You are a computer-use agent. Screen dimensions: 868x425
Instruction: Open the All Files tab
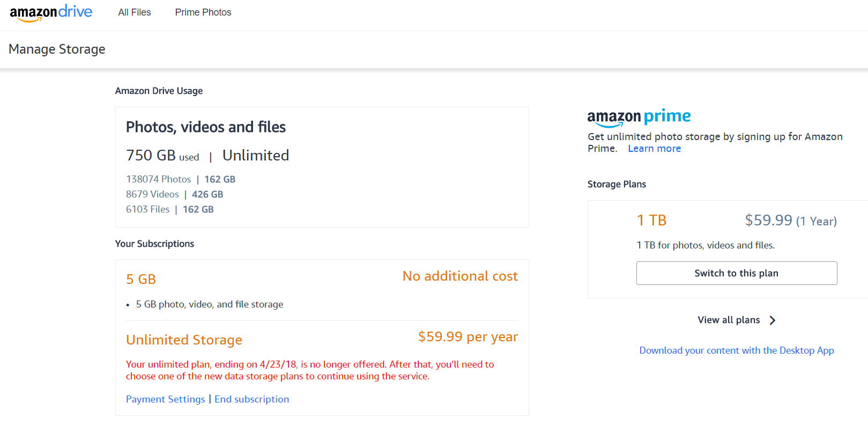pos(135,12)
